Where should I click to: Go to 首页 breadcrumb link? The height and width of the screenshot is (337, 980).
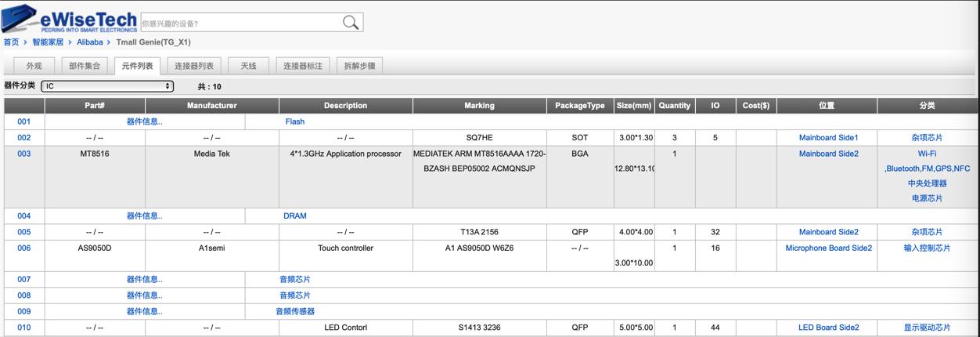tap(11, 42)
